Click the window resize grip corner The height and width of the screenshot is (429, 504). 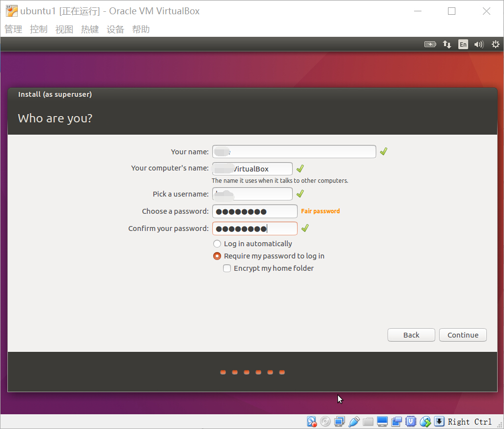click(x=500, y=425)
